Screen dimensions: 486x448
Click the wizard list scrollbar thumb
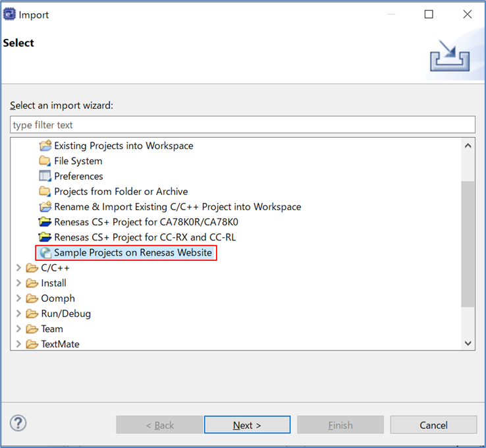pos(468,244)
